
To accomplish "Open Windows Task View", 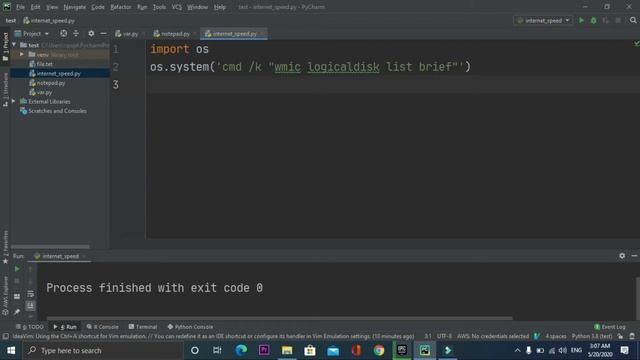I will pos(217,350).
